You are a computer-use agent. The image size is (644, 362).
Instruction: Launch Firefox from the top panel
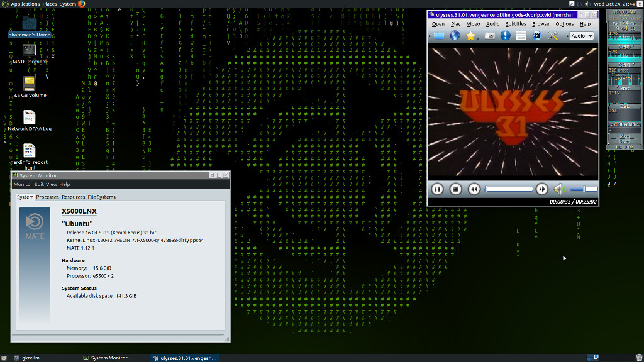[82, 4]
